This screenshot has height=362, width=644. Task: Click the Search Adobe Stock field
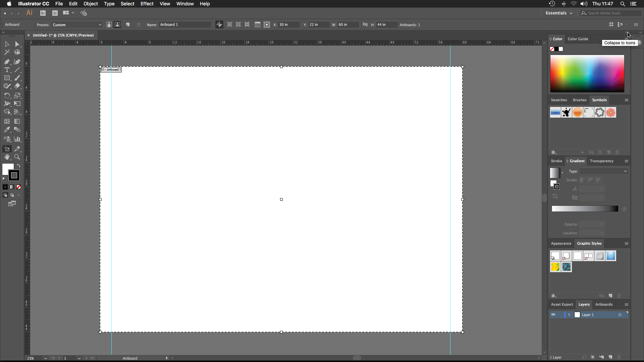611,13
